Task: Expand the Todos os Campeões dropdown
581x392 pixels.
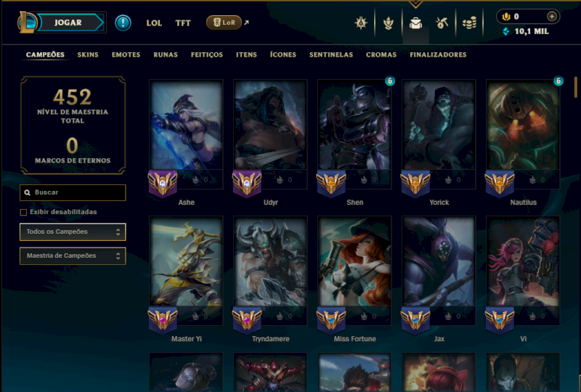Action: tap(73, 232)
